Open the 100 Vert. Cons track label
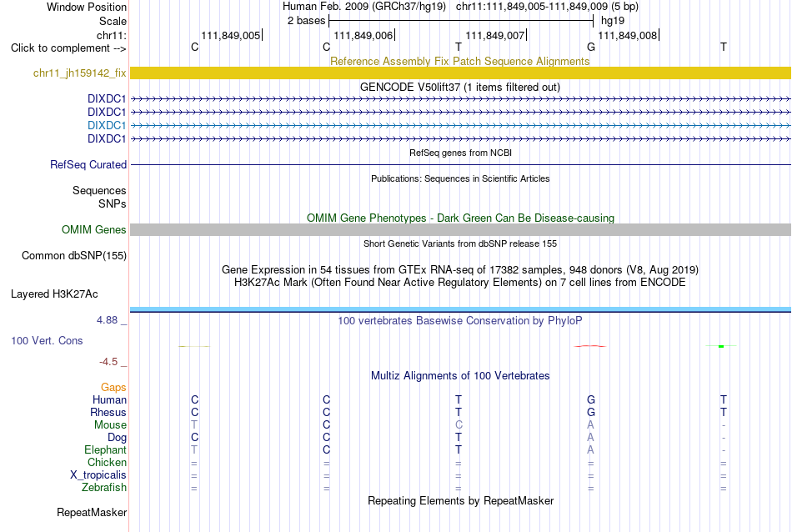The width and height of the screenshot is (792, 532). (x=47, y=340)
